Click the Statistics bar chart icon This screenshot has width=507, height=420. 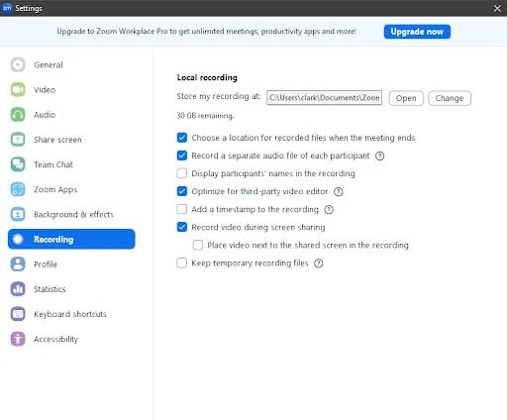(x=18, y=289)
